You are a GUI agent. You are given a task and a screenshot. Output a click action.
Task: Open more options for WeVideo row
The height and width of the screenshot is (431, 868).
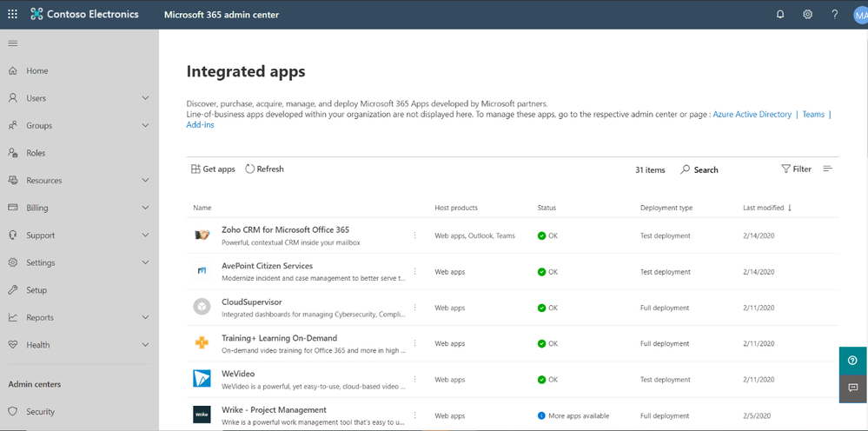coord(415,379)
